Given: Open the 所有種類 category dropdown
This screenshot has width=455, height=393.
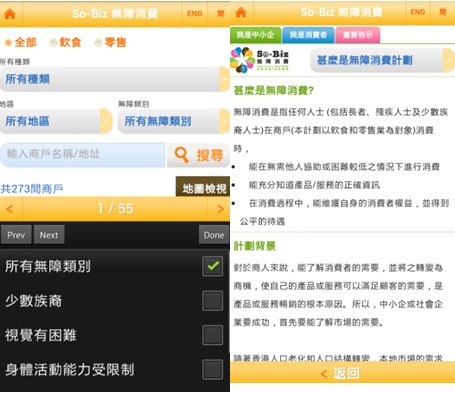Looking at the screenshot, I should (x=115, y=79).
